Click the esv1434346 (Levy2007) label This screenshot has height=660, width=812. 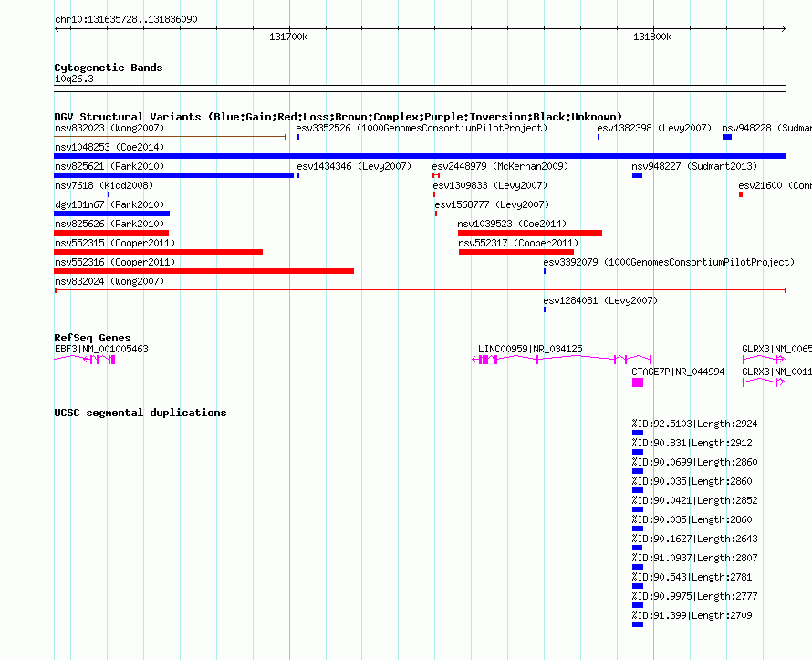coord(354,166)
